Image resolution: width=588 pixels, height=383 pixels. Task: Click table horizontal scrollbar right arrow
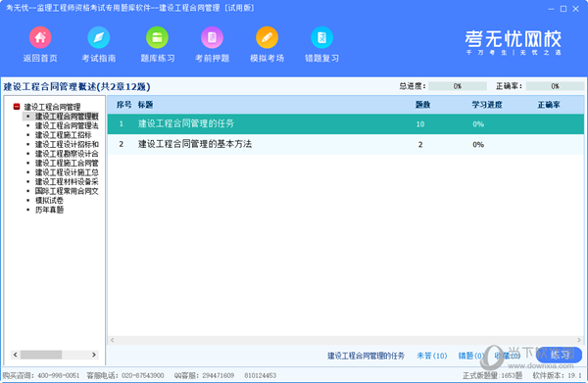(579, 340)
